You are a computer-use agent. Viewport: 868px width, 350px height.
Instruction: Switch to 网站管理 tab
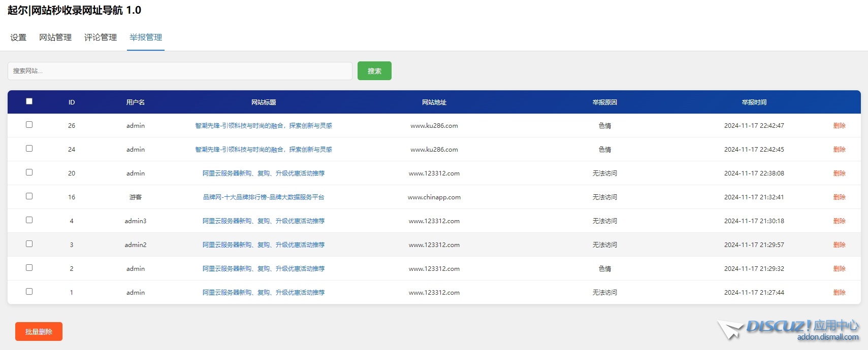(55, 38)
